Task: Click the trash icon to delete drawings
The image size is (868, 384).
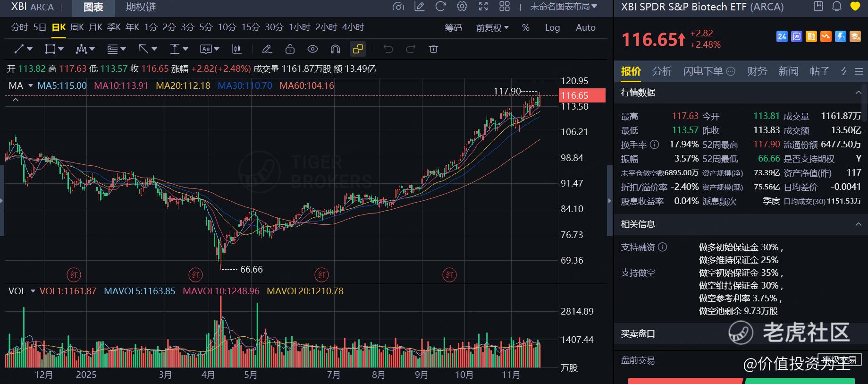Action: tap(433, 49)
